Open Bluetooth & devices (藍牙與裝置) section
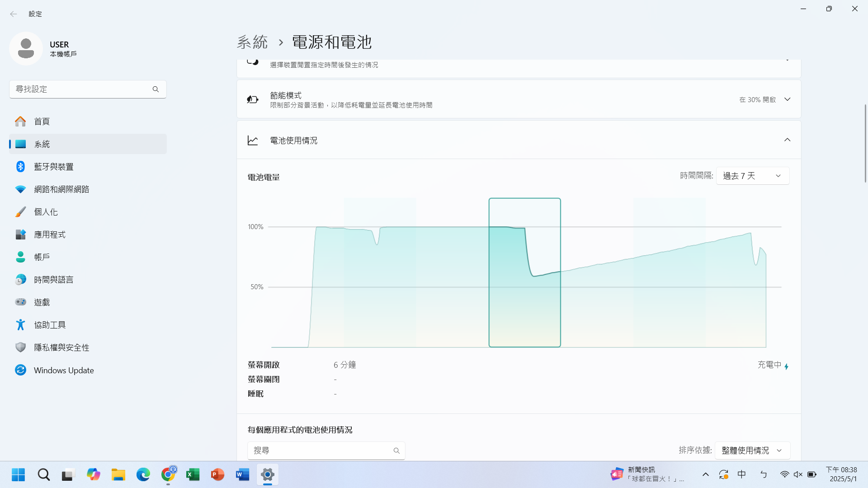868x488 pixels. click(x=53, y=167)
